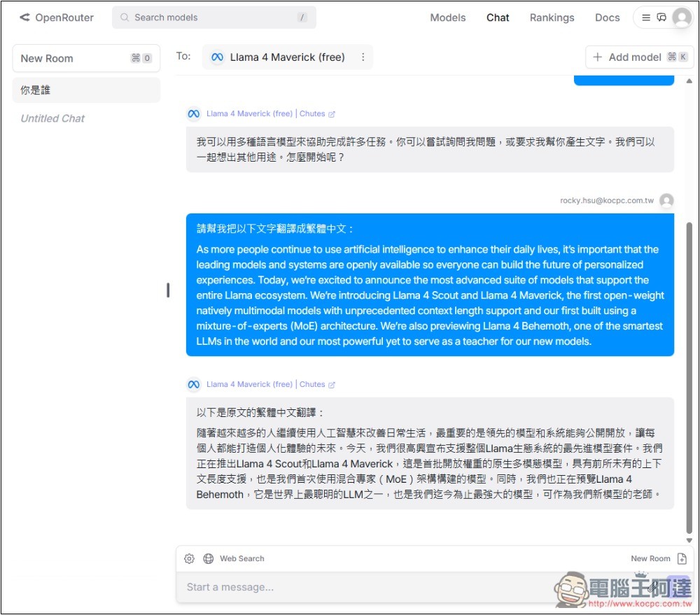Open the user profile avatar in the header
700x615 pixels.
pos(682,17)
